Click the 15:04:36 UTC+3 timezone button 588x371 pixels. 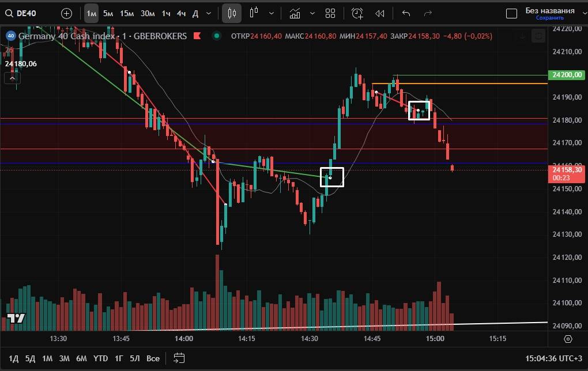click(x=554, y=359)
